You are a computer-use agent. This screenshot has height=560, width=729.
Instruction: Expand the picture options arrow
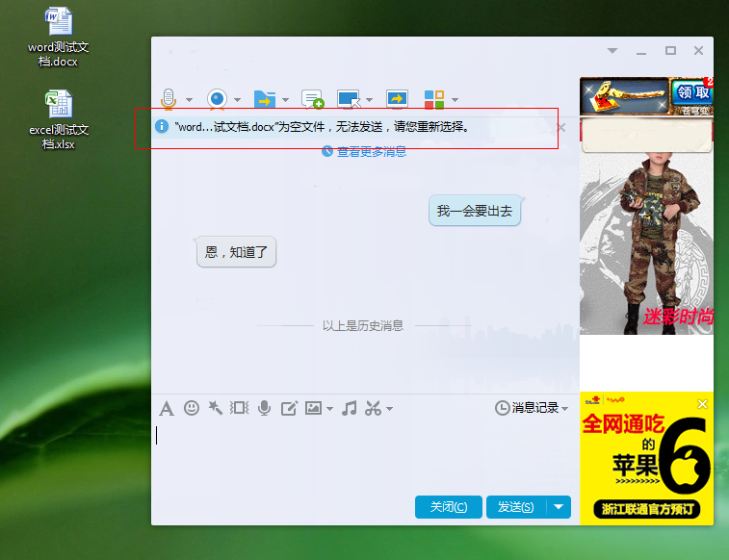tap(329, 409)
